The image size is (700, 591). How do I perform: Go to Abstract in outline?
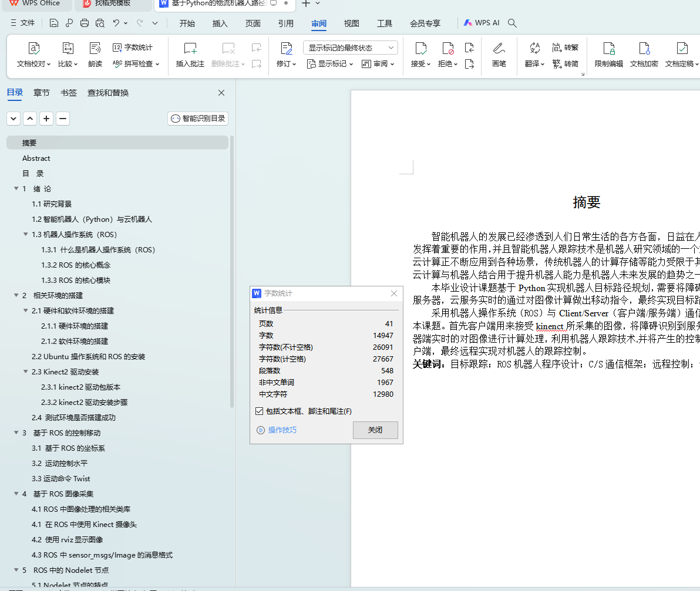[36, 158]
